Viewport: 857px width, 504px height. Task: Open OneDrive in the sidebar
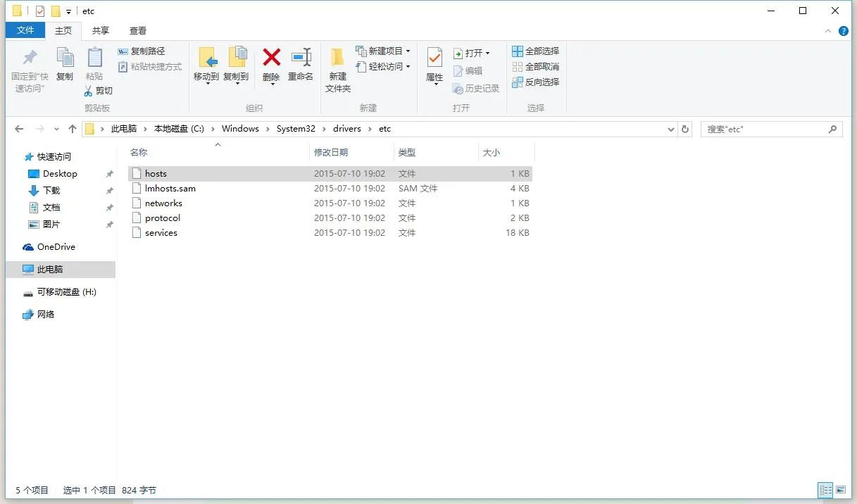pos(56,246)
